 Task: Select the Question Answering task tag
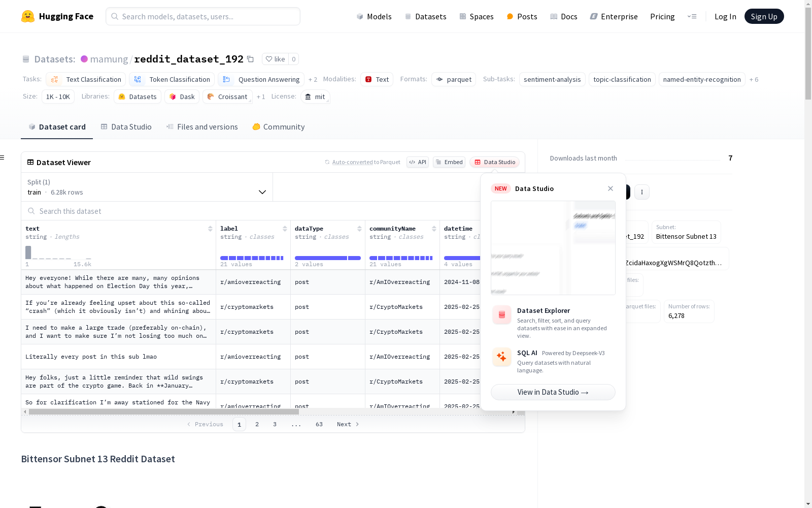tap(261, 79)
